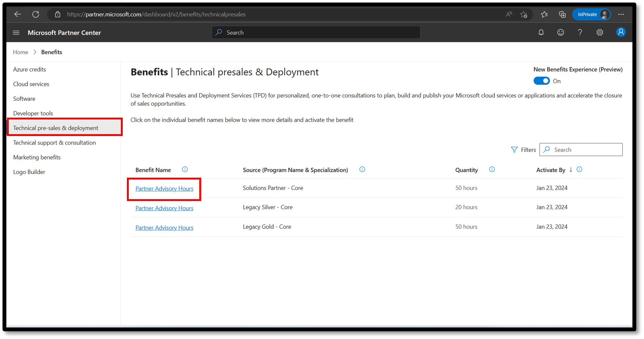This screenshot has height=339, width=644.
Task: Select Marketing benefits from sidebar
Action: tap(37, 157)
